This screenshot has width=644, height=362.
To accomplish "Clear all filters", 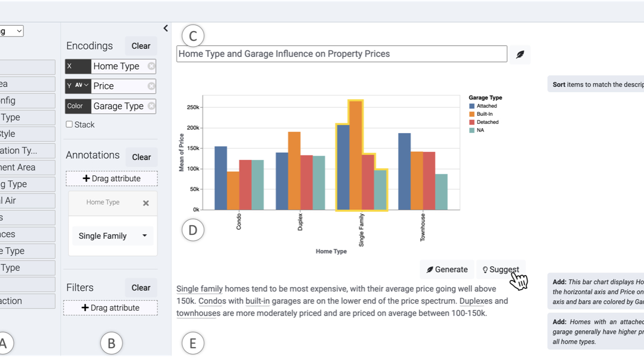I will pyautogui.click(x=141, y=287).
